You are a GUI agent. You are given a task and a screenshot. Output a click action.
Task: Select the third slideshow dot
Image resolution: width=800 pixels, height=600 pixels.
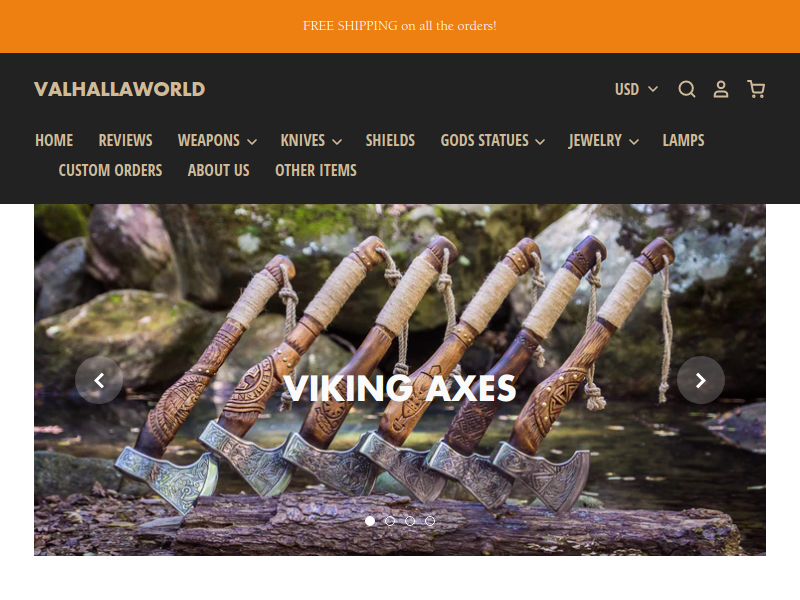tap(410, 521)
